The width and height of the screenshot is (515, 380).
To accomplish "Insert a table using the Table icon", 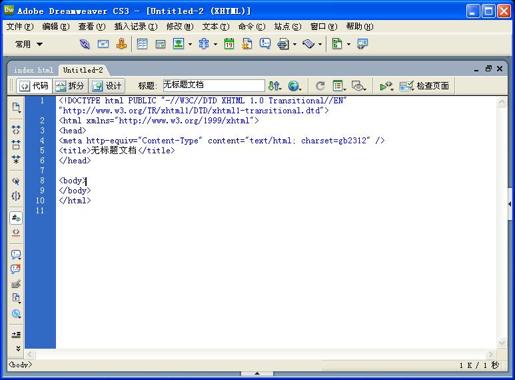I will click(x=142, y=44).
